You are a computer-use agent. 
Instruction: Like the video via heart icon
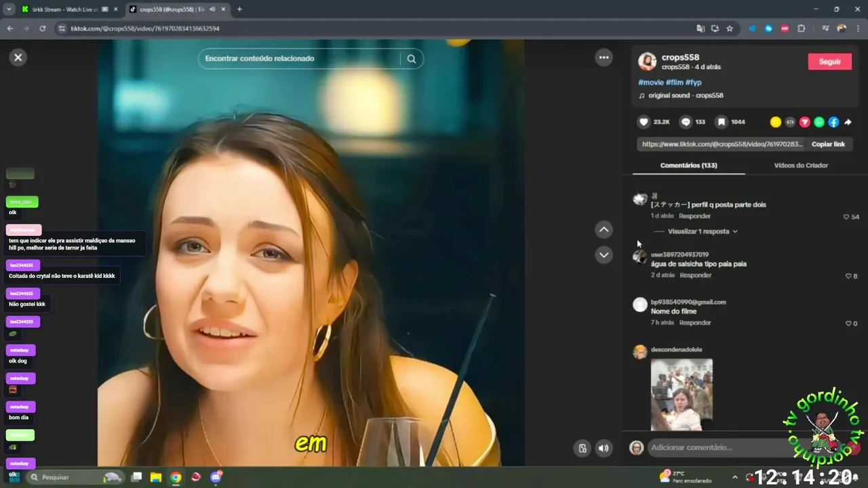pyautogui.click(x=644, y=122)
